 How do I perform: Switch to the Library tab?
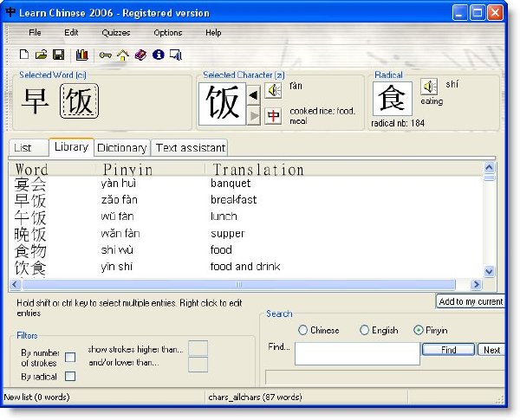(x=71, y=147)
